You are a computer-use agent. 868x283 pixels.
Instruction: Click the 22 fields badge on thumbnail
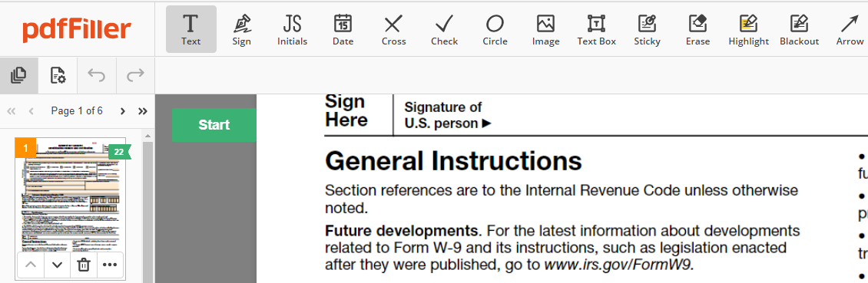pyautogui.click(x=119, y=152)
